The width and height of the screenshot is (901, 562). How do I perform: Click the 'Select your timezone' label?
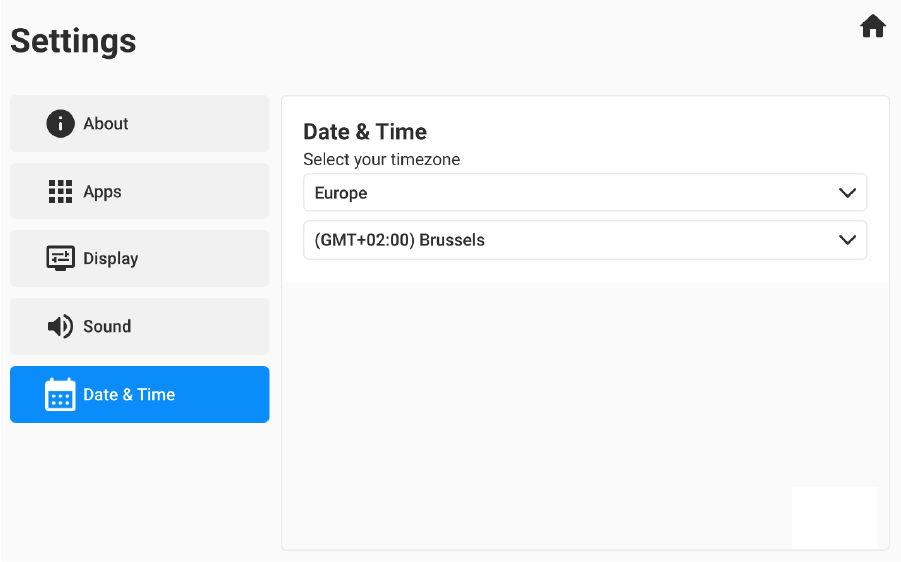pos(381,159)
